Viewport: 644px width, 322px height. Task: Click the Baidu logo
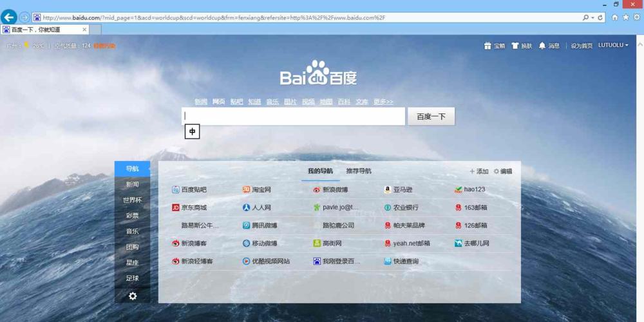(x=318, y=73)
